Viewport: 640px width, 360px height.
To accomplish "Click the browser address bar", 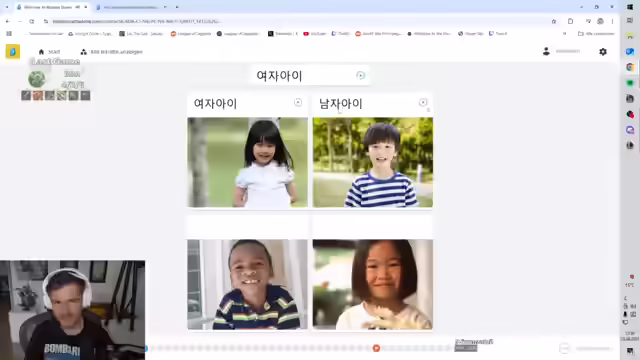I will (x=300, y=21).
